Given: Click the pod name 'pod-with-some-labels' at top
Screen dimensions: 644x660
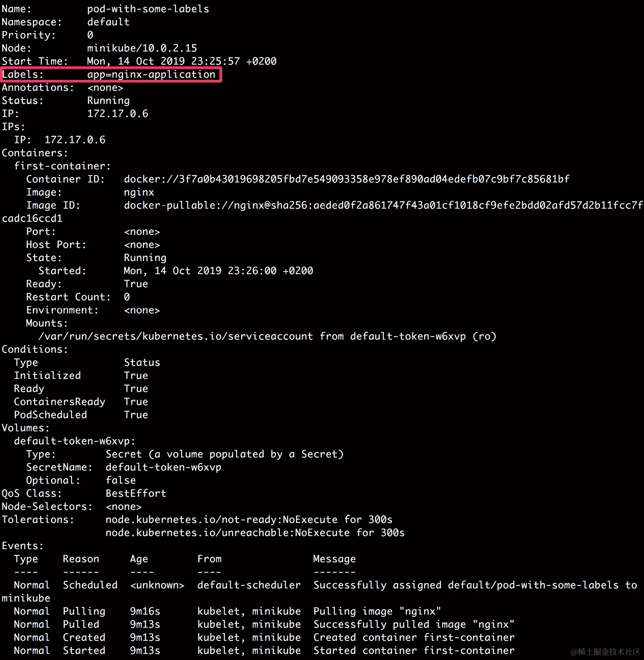Looking at the screenshot, I should 148,9.
